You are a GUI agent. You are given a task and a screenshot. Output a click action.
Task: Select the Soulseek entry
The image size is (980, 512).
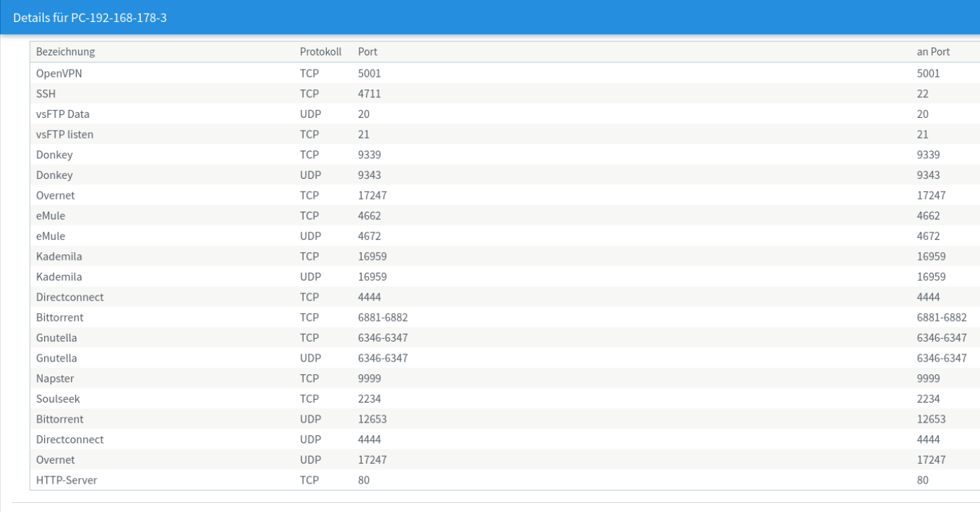point(58,399)
